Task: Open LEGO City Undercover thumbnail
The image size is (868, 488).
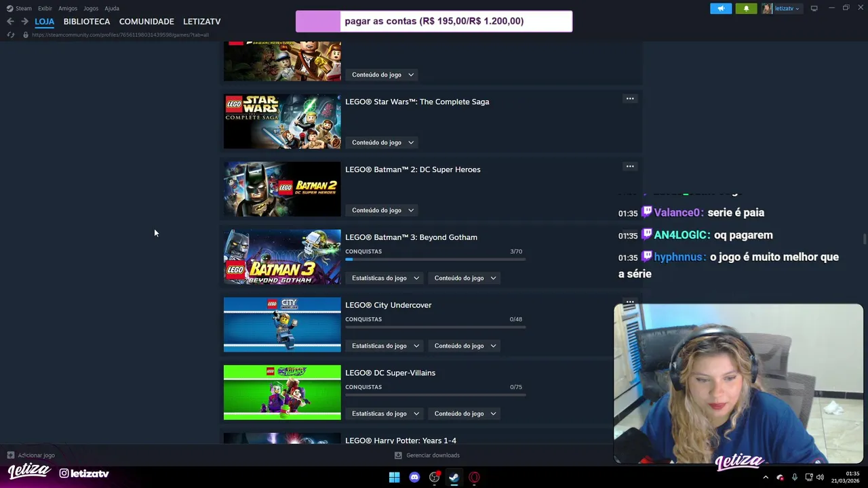Action: 282,325
